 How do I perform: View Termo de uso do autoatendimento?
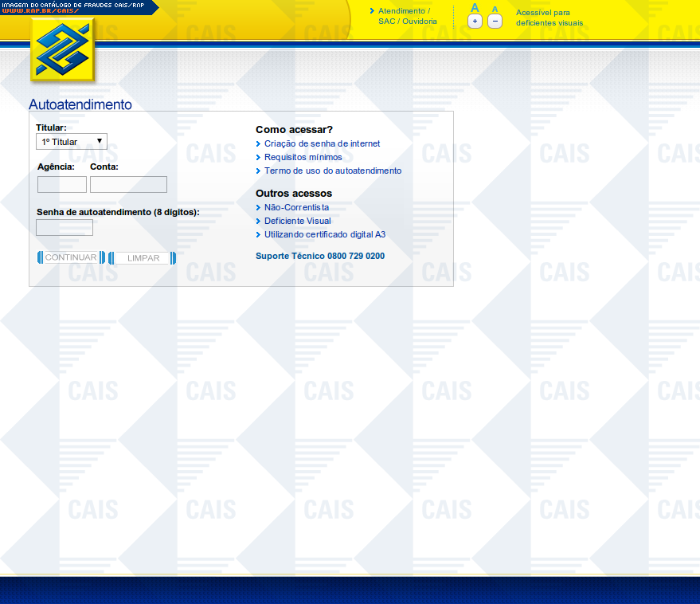333,171
